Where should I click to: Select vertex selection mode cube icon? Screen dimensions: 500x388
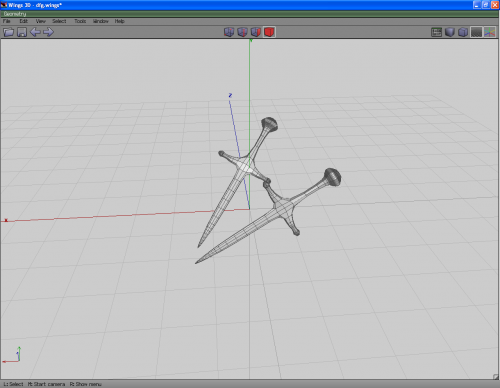229,32
